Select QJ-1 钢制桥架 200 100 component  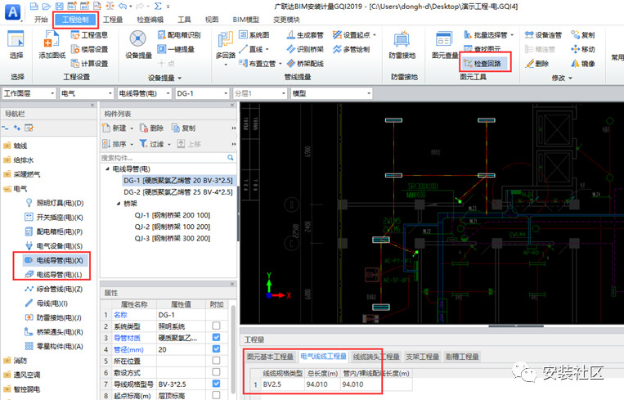(x=172, y=215)
